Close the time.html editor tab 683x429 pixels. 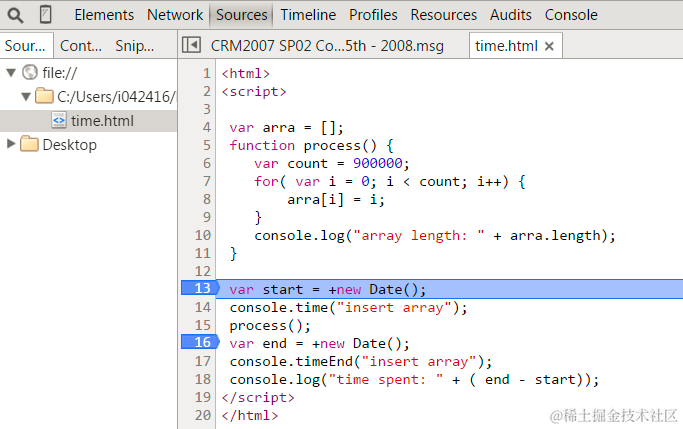[x=549, y=46]
